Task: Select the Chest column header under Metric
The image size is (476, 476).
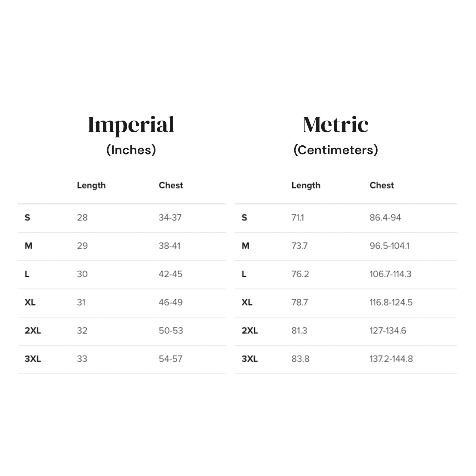Action: pos(381,185)
